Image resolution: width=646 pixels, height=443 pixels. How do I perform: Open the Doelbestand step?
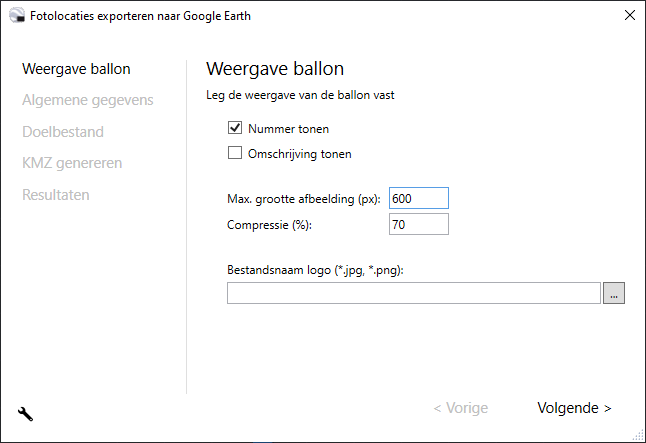coord(63,131)
